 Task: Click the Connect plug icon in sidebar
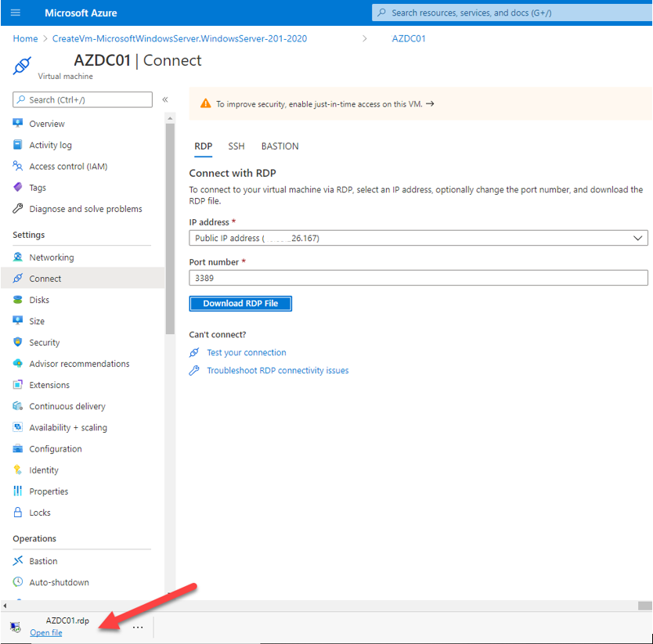point(17,278)
